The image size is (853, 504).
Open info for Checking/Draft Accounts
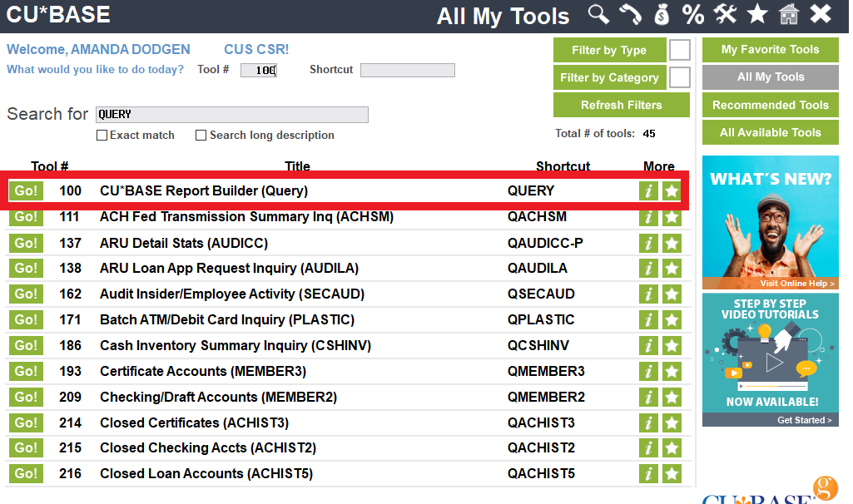(x=648, y=398)
